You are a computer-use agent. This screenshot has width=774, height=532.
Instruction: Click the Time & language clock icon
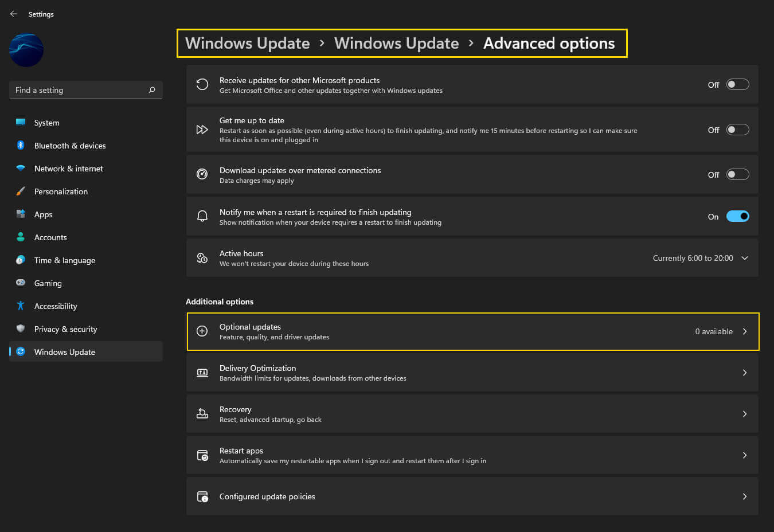coord(21,260)
